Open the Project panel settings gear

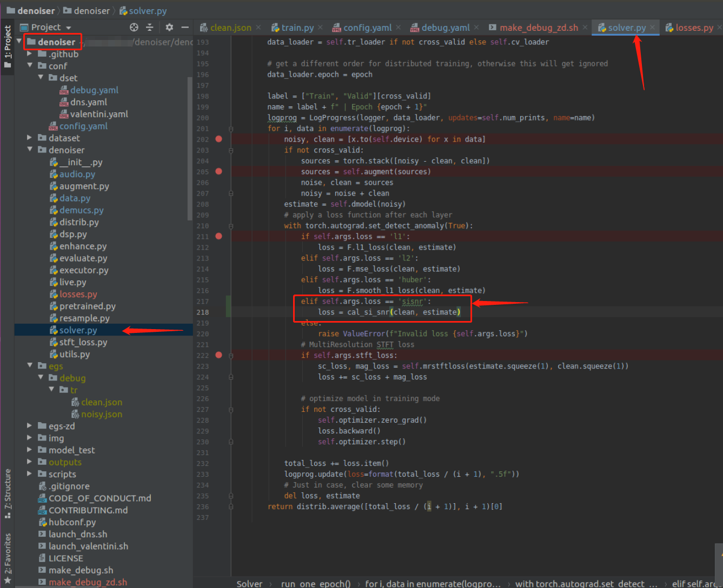(168, 26)
